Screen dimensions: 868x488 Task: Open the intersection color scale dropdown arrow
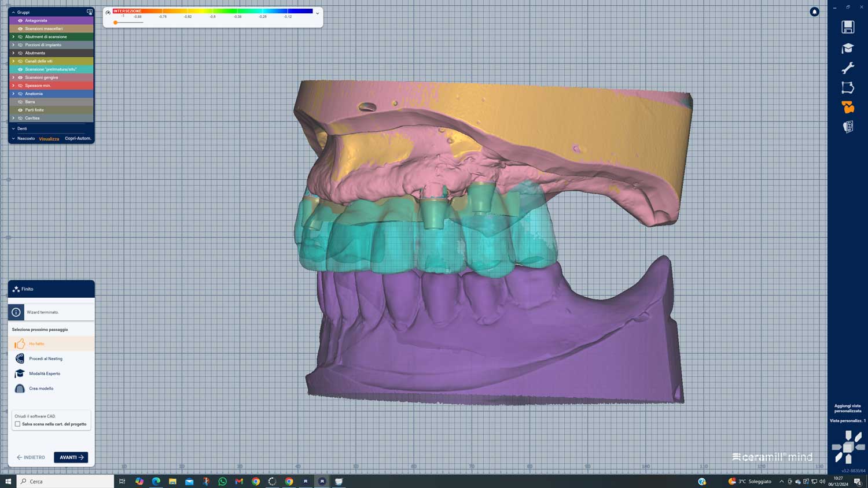[317, 13]
